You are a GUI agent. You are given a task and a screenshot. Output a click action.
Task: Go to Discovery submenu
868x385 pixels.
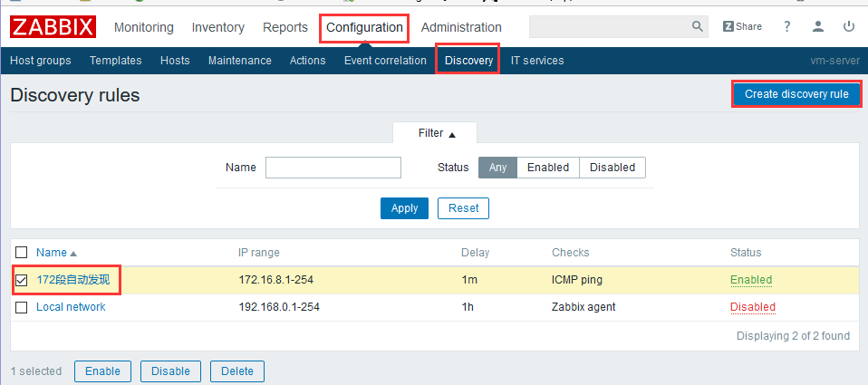point(468,61)
